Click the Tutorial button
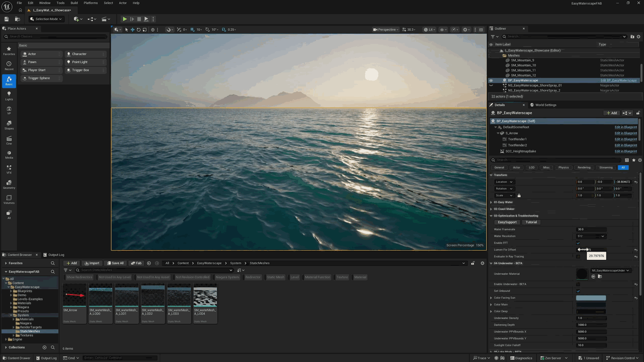This screenshot has height=362, width=644. pos(531,222)
